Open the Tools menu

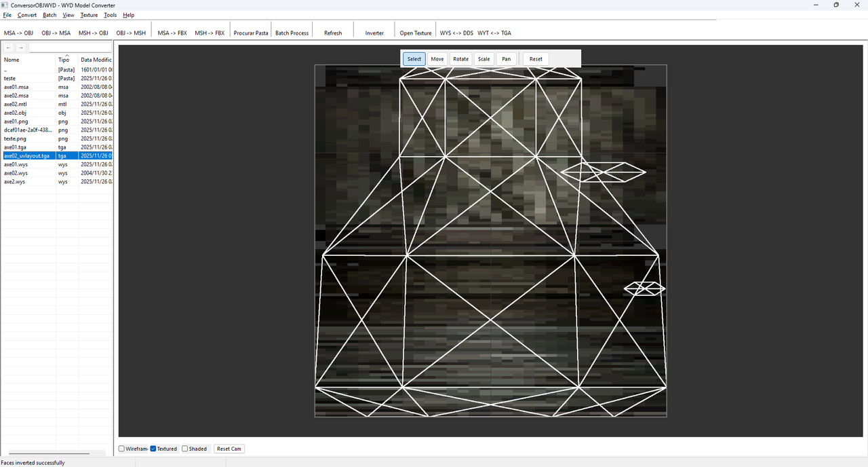110,15
